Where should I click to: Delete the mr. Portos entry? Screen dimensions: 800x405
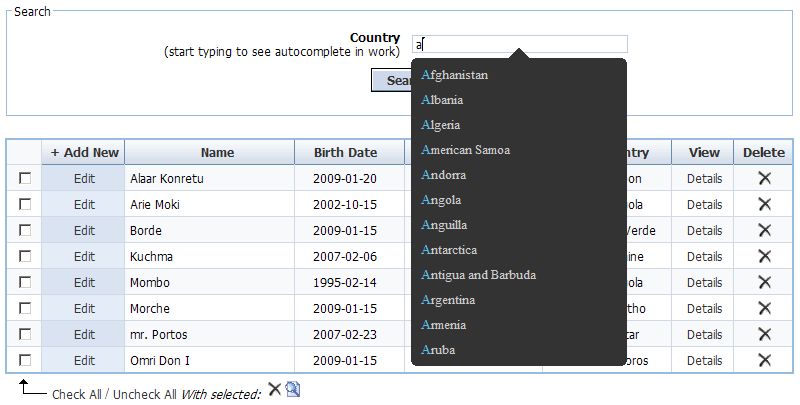(x=764, y=334)
